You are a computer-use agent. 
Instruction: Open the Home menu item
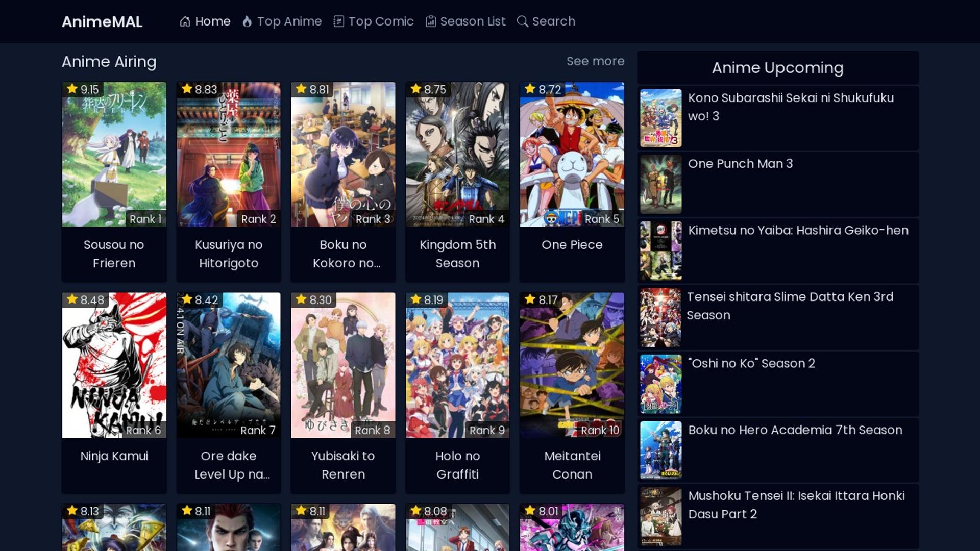pyautogui.click(x=205, y=21)
